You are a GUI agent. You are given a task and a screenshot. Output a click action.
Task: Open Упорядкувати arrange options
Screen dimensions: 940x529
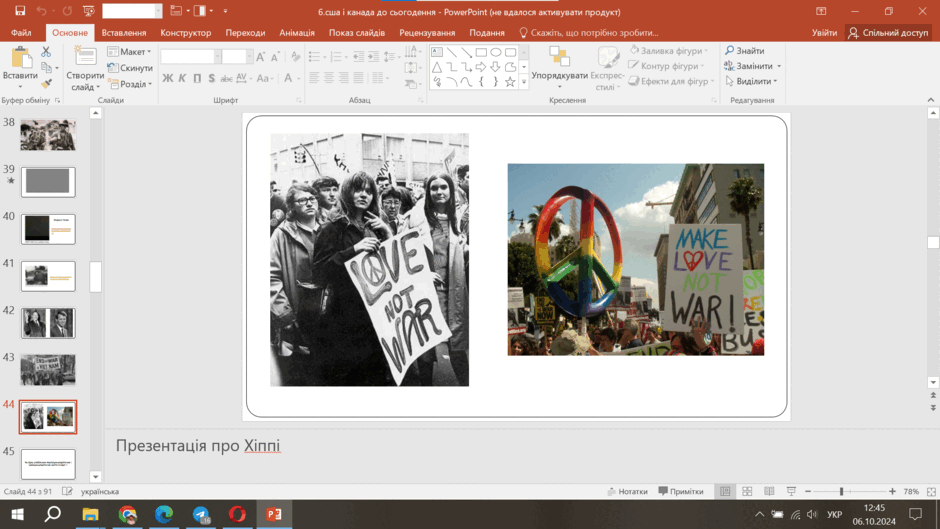(x=559, y=68)
